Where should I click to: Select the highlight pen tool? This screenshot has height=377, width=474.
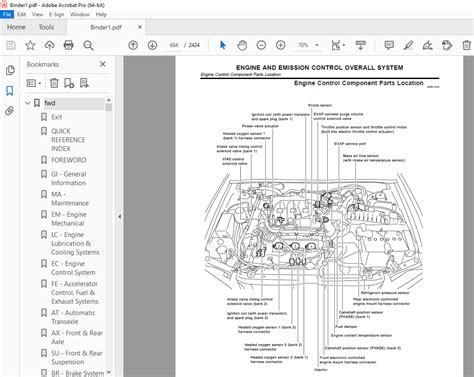pyautogui.click(x=408, y=45)
